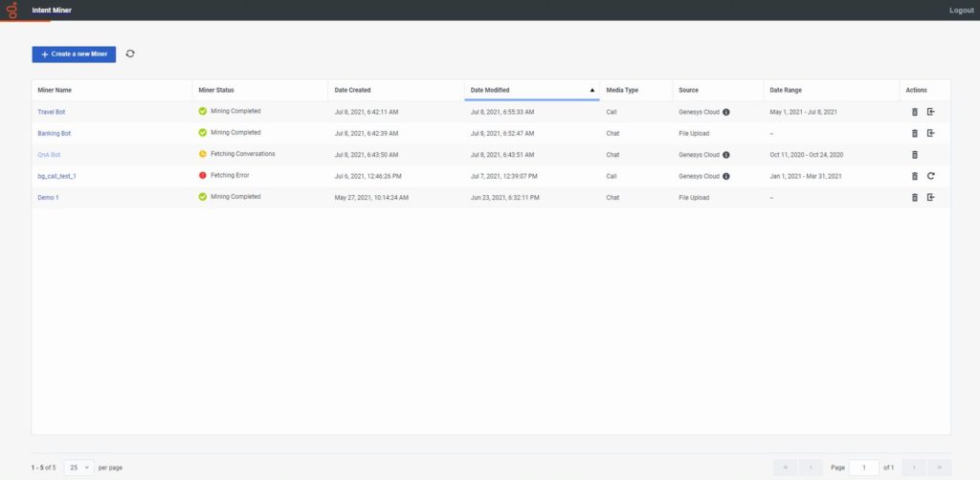Image resolution: width=980 pixels, height=480 pixels.
Task: Go to the first page
Action: click(x=785, y=467)
